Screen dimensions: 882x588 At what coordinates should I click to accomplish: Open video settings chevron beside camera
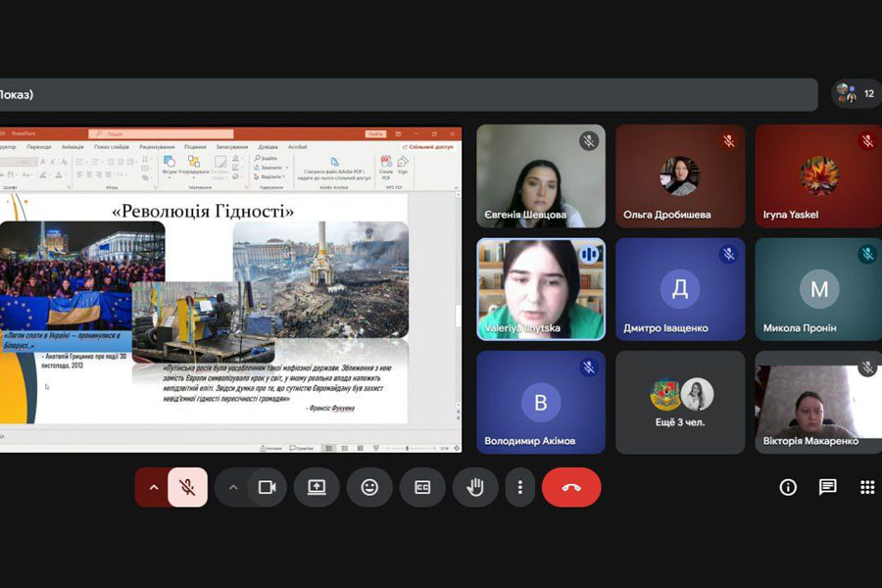pos(233,487)
